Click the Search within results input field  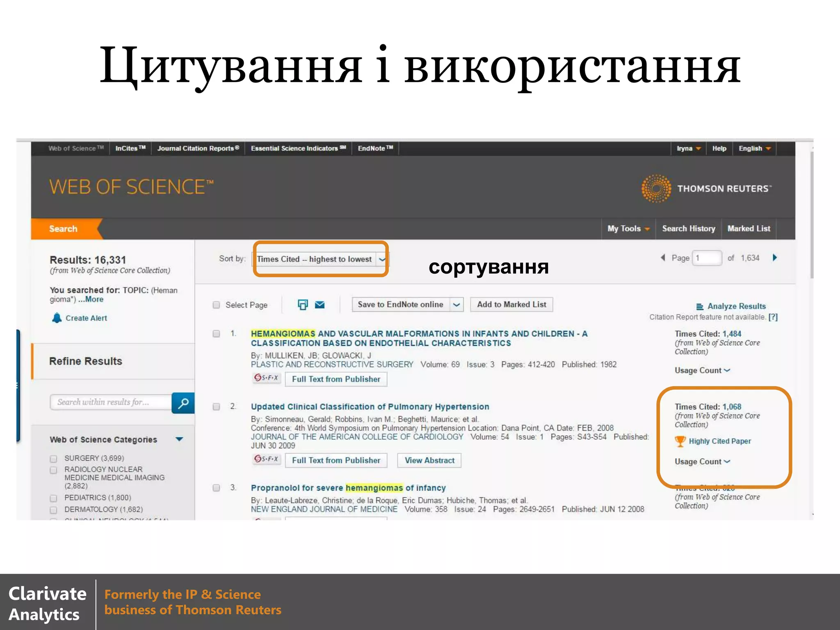[x=111, y=402]
